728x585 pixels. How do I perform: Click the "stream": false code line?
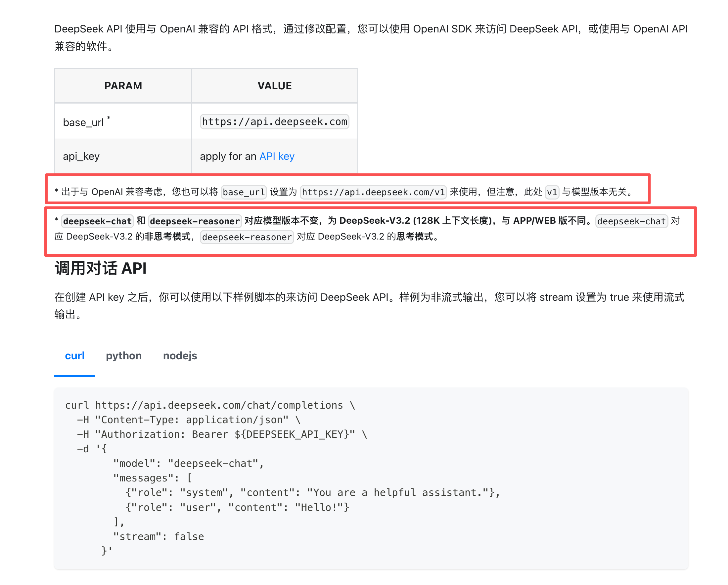pyautogui.click(x=159, y=537)
